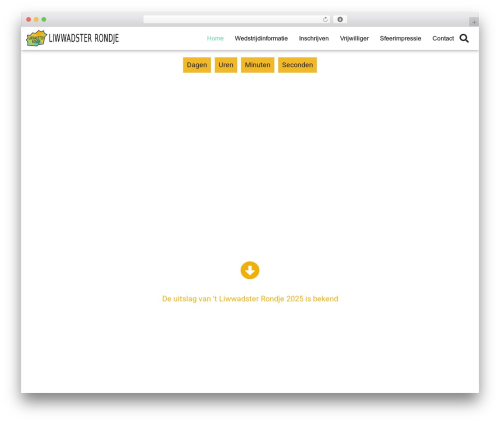This screenshot has height=423, width=500.
Task: Open the Contact menu item
Action: coord(443,38)
